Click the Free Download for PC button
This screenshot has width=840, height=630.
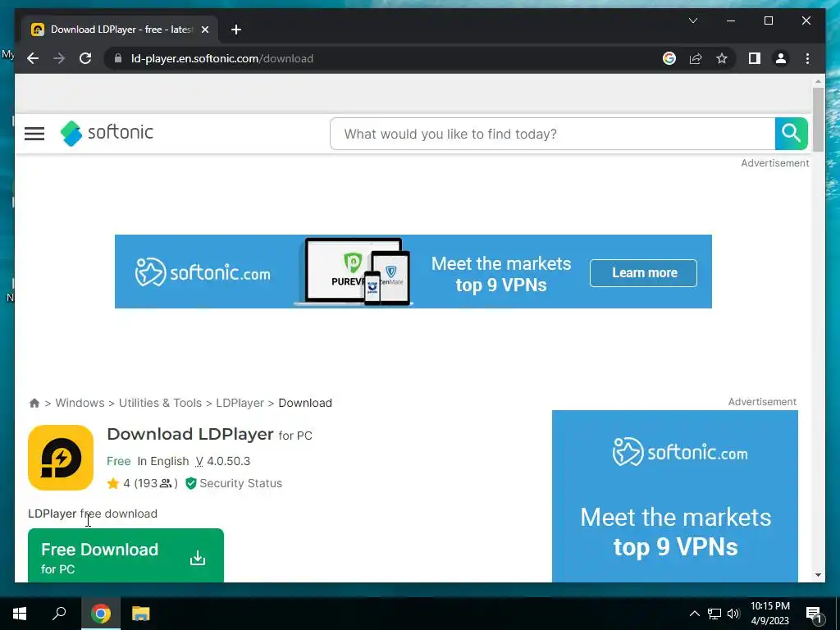coord(126,555)
